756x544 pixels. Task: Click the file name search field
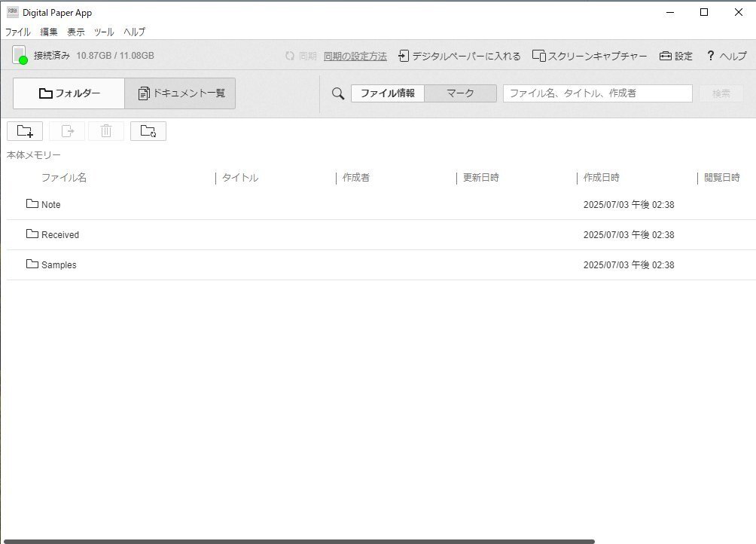pos(597,93)
